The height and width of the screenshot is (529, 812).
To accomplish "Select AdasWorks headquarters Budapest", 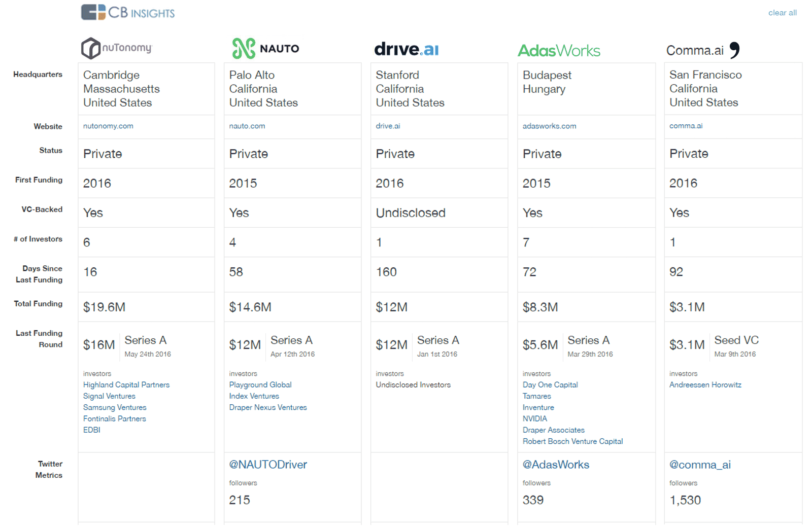I will (547, 75).
